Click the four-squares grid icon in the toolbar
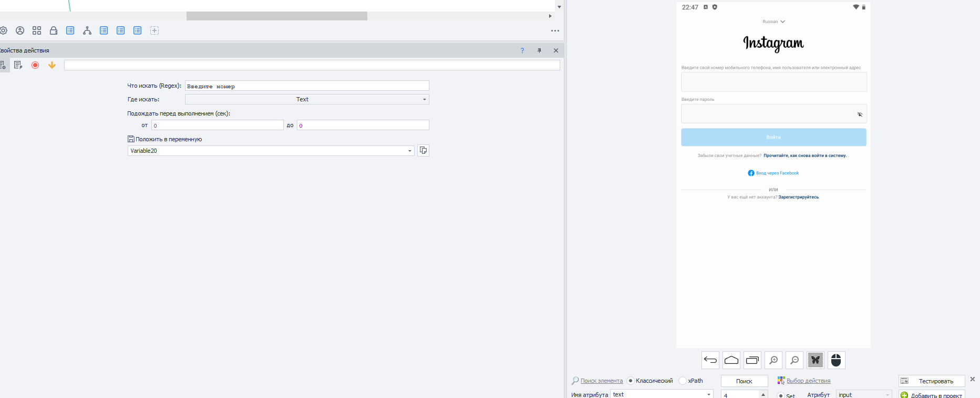Image resolution: width=980 pixels, height=398 pixels. click(x=37, y=30)
